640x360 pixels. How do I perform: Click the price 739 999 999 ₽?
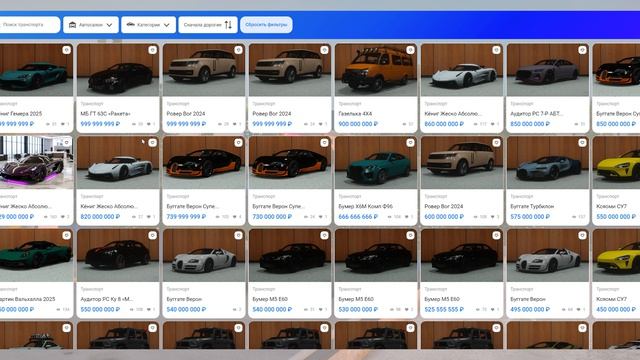pos(187,216)
